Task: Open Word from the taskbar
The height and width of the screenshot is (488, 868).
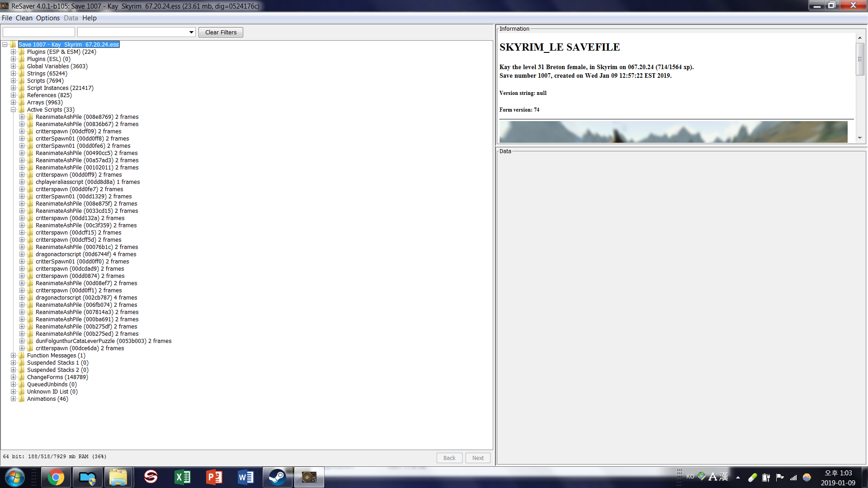Action: pyautogui.click(x=245, y=477)
